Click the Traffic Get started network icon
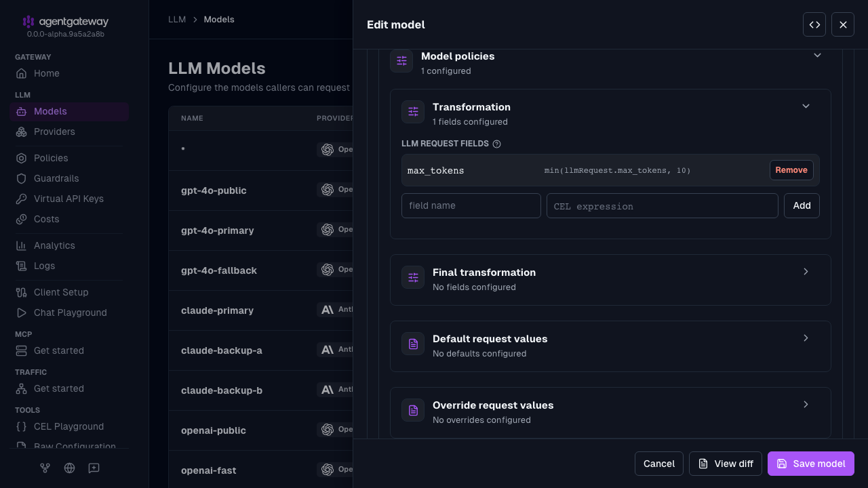 tap(22, 388)
